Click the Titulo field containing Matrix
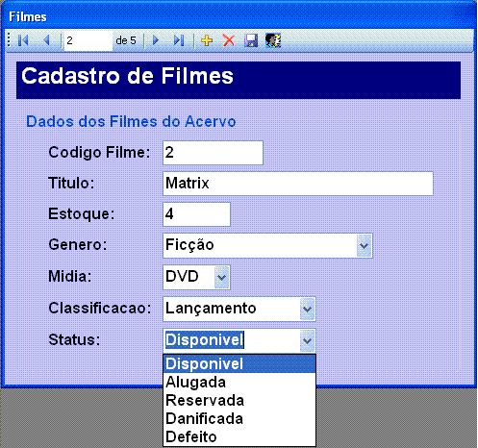Screen dimensions: 478x448 click(298, 184)
